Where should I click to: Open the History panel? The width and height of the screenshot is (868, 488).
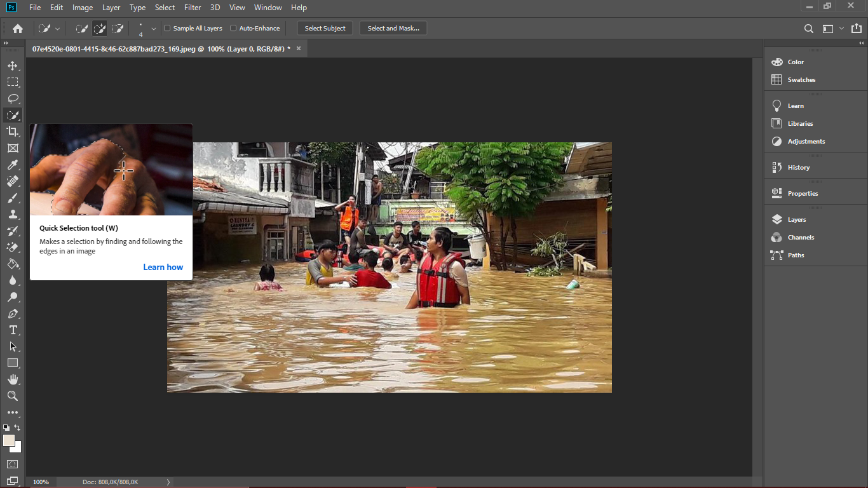coord(798,168)
